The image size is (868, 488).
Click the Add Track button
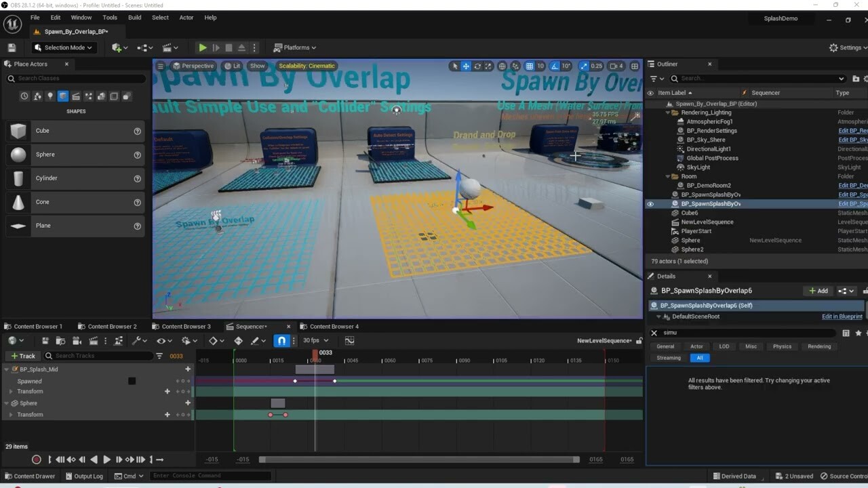[x=22, y=356]
